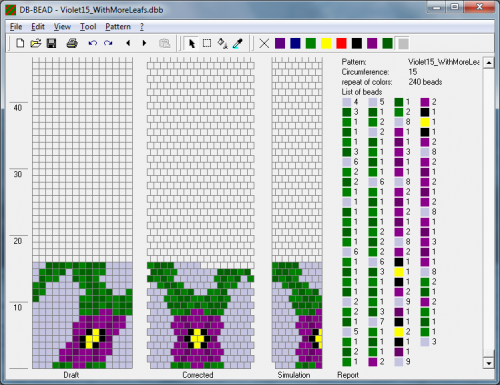This screenshot has height=385, width=500.
Task: Select the red color swatch
Action: 341,43
